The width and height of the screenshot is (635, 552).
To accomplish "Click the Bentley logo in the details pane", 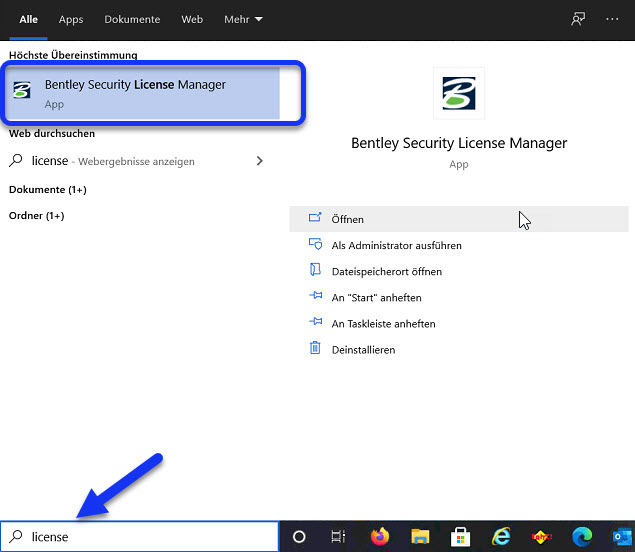I will [x=458, y=93].
